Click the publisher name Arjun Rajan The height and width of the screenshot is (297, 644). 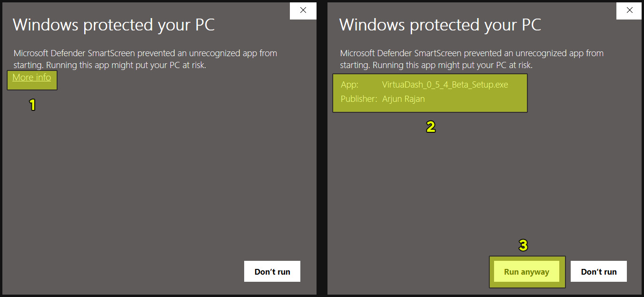403,99
